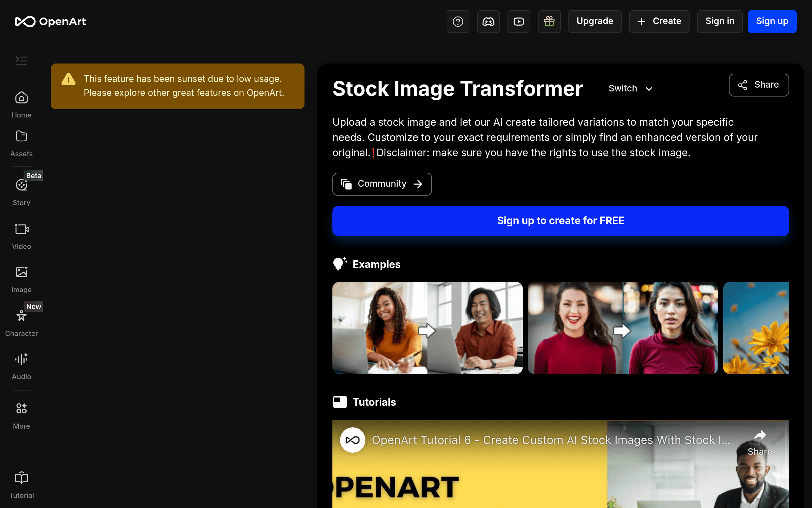Click the Examples heading text
The image size is (812, 508).
pos(377,264)
